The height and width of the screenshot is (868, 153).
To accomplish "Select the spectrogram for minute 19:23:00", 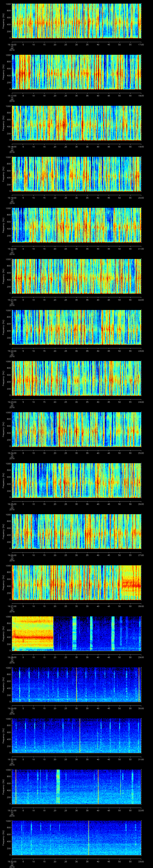I will click(76, 378).
